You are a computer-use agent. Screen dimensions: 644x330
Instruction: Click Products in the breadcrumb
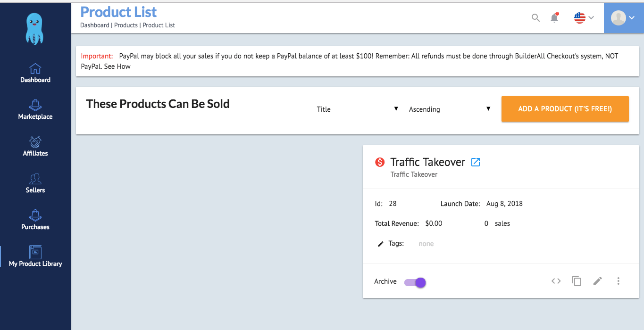126,25
